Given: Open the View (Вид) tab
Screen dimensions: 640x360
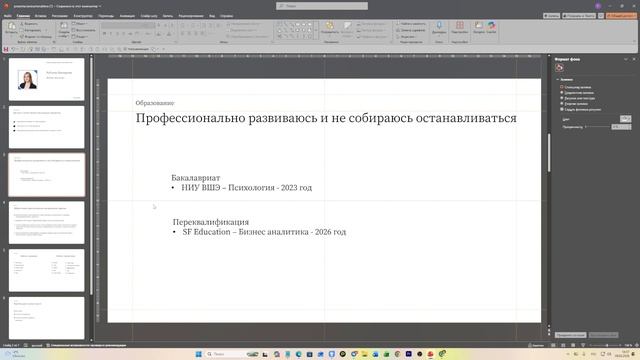Looking at the screenshot, I should click(x=212, y=16).
